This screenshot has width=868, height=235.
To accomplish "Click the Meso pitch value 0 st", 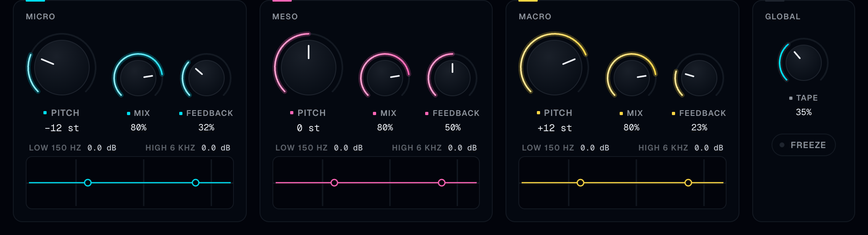I will click(x=308, y=128).
